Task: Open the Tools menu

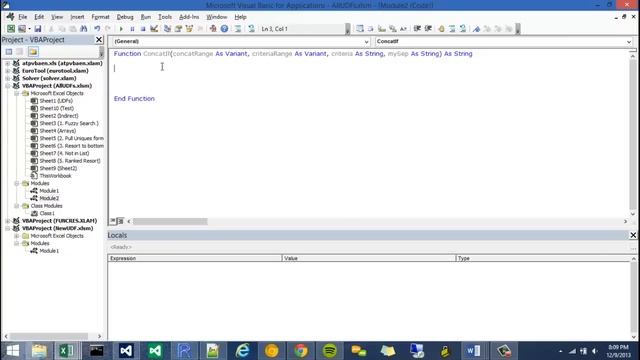Action: 165,17
